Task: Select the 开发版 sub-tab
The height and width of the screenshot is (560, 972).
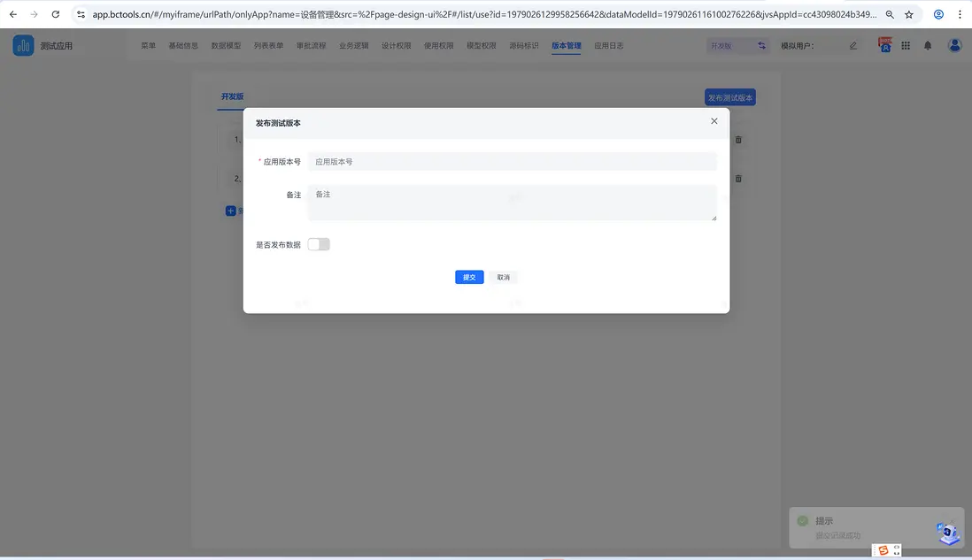Action: (x=233, y=96)
